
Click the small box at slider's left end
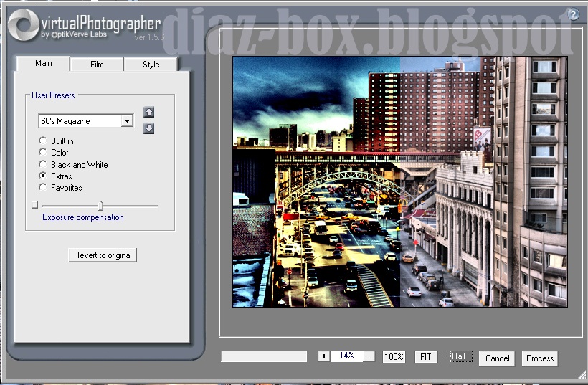34,204
